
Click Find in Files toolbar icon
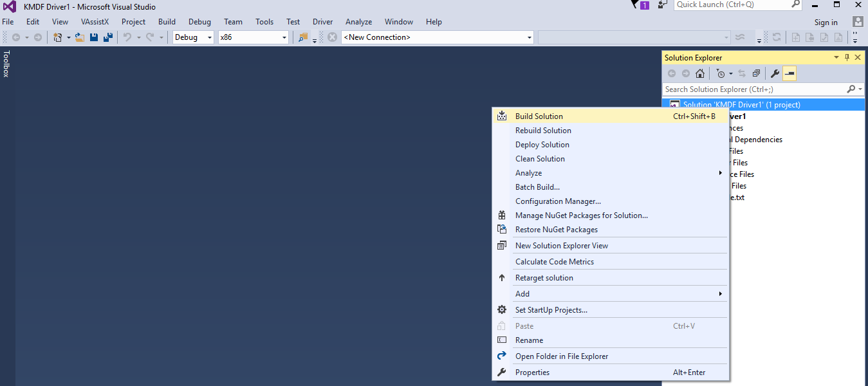[x=303, y=37]
